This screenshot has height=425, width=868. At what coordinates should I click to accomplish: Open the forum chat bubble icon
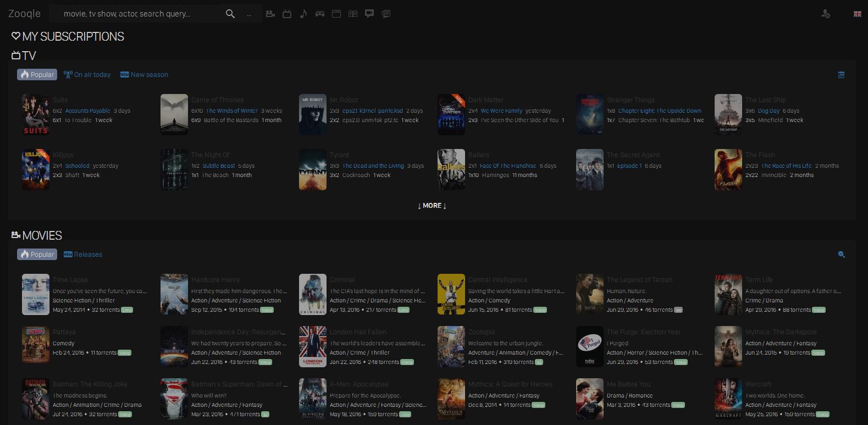[x=369, y=14]
